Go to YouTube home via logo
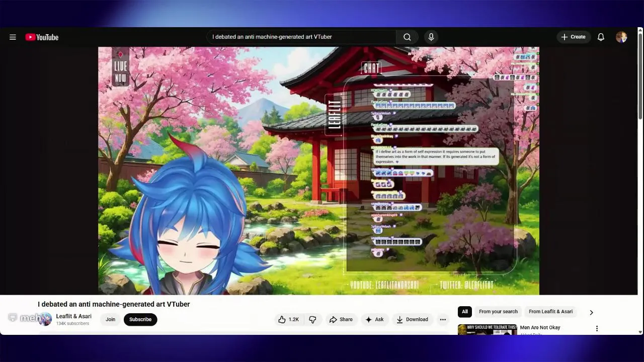This screenshot has width=644, height=362. [x=42, y=37]
